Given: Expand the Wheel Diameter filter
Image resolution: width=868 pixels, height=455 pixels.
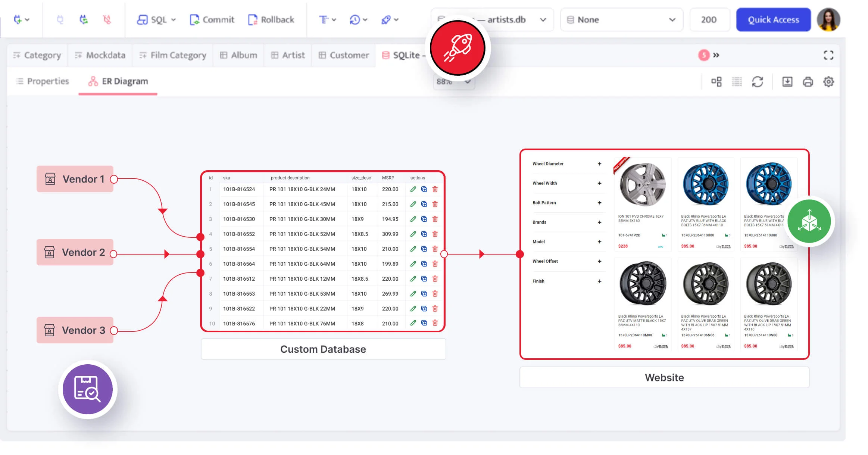Looking at the screenshot, I should pyautogui.click(x=599, y=164).
